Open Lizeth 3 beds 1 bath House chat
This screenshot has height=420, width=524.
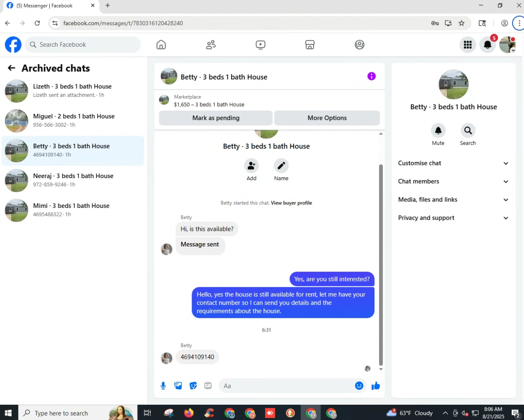coord(73,91)
